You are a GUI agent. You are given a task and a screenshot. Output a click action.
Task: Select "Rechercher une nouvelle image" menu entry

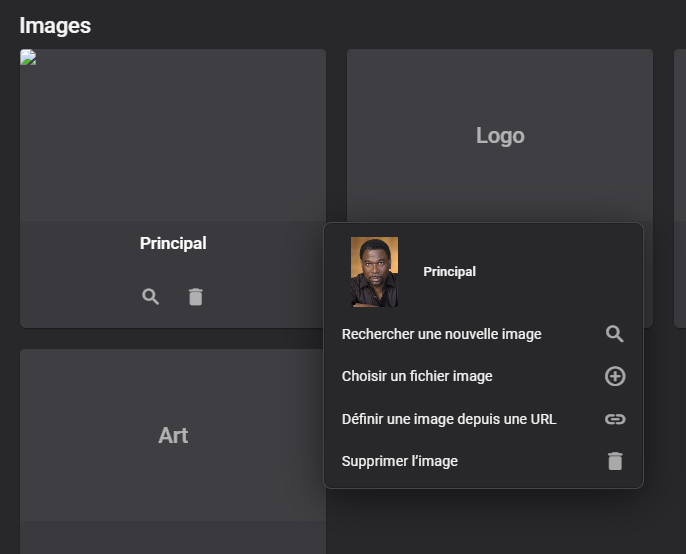[441, 334]
